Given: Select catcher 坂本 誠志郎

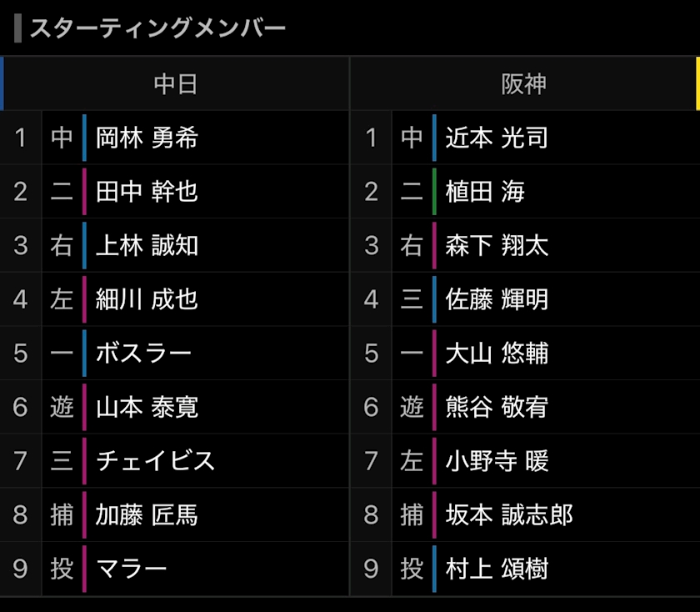Looking at the screenshot, I should click(x=509, y=515).
